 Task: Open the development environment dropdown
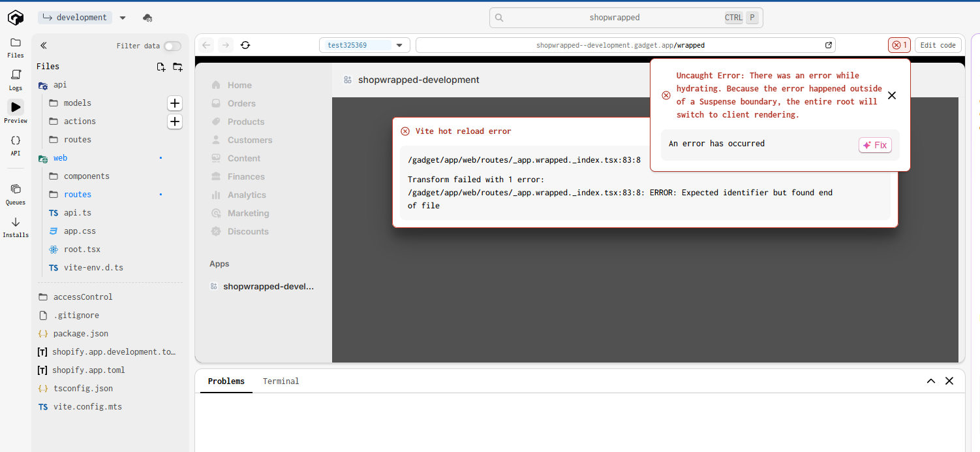point(123,18)
